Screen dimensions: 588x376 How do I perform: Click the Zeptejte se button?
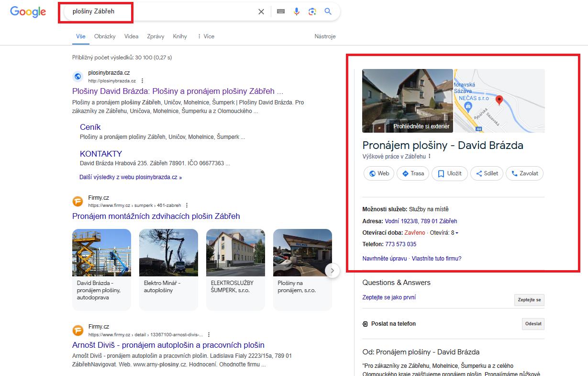click(529, 300)
